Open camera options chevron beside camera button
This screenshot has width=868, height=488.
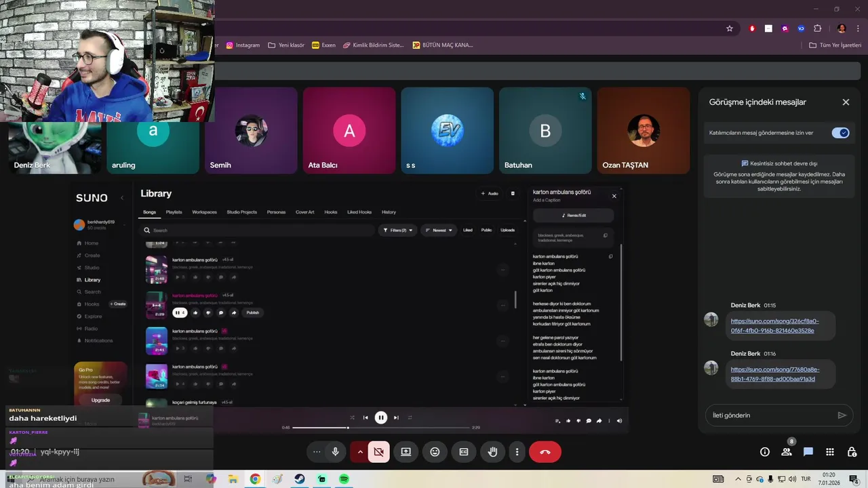click(360, 452)
